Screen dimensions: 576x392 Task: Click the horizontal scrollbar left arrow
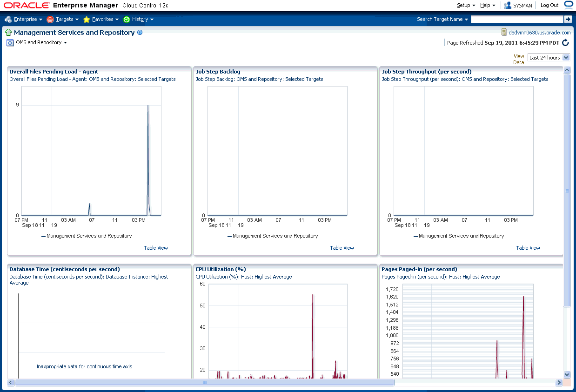coord(11,383)
